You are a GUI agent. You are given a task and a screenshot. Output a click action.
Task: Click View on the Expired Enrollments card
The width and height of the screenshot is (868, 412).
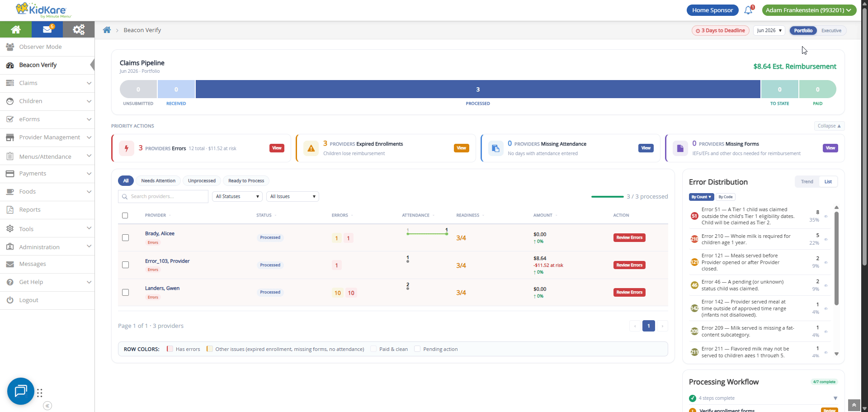coord(461,148)
